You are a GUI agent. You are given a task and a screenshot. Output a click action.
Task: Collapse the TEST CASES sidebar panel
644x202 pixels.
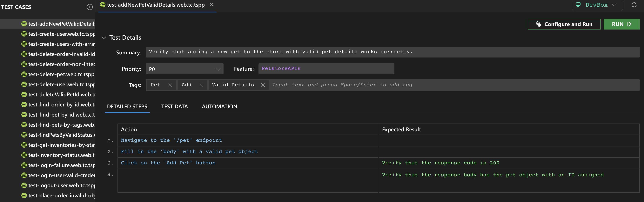tap(90, 7)
